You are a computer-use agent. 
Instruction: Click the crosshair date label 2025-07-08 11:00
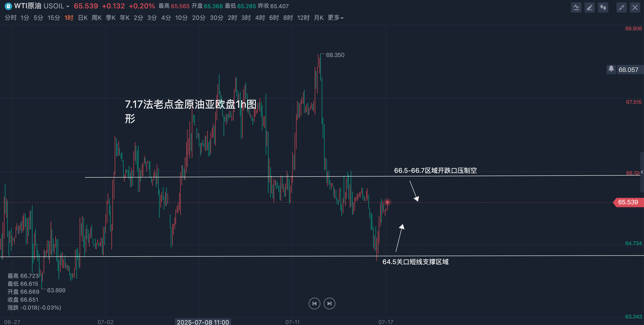pos(203,322)
